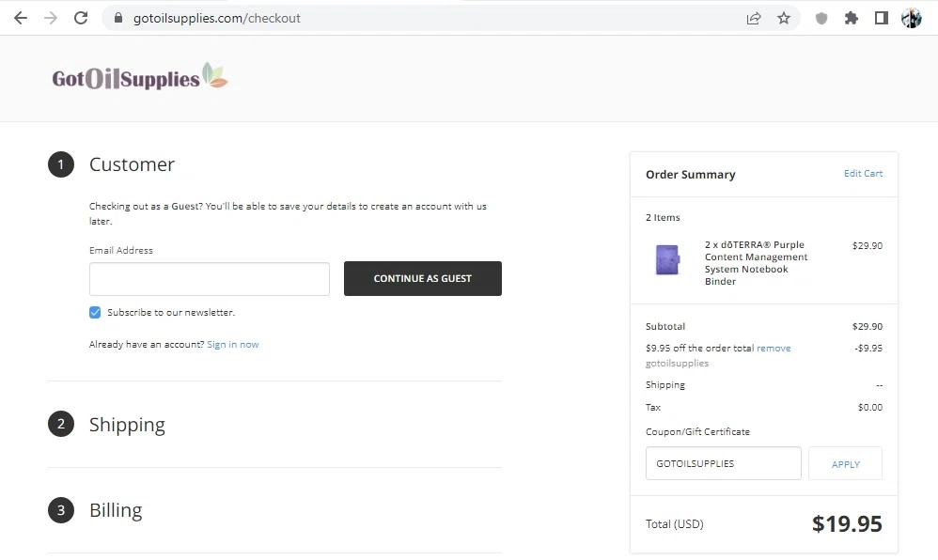Reload the checkout page

[81, 18]
